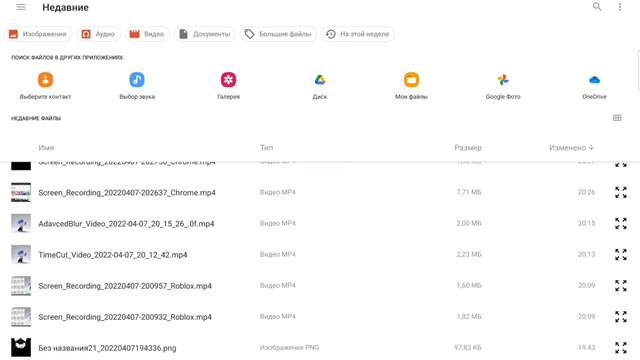Select thumbnail of TimeCut_Video file
The image size is (640, 360).
pos(21,254)
